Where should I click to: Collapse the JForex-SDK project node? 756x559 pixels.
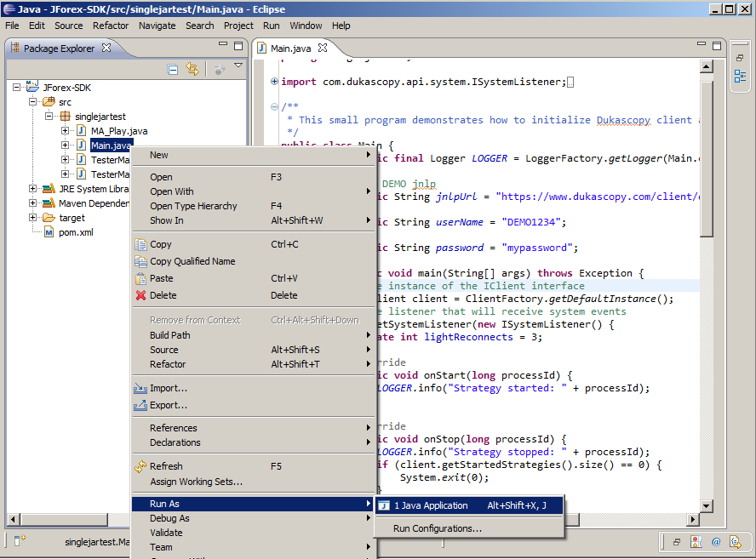[x=17, y=88]
